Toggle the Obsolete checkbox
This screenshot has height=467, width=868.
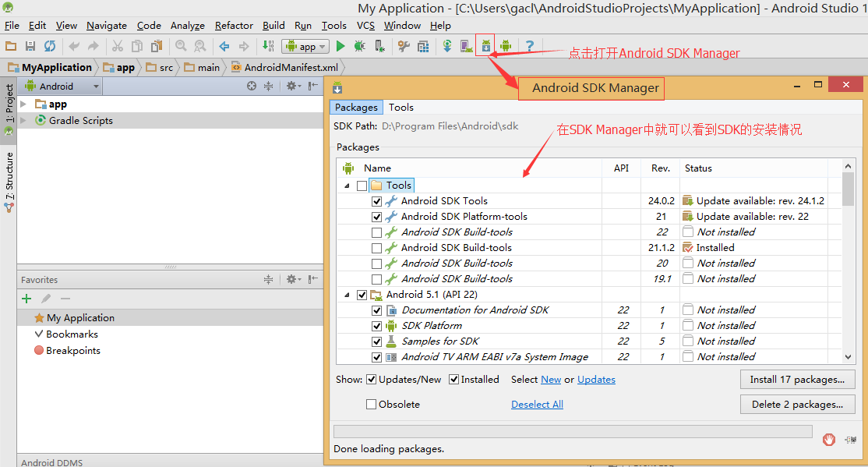tap(372, 405)
